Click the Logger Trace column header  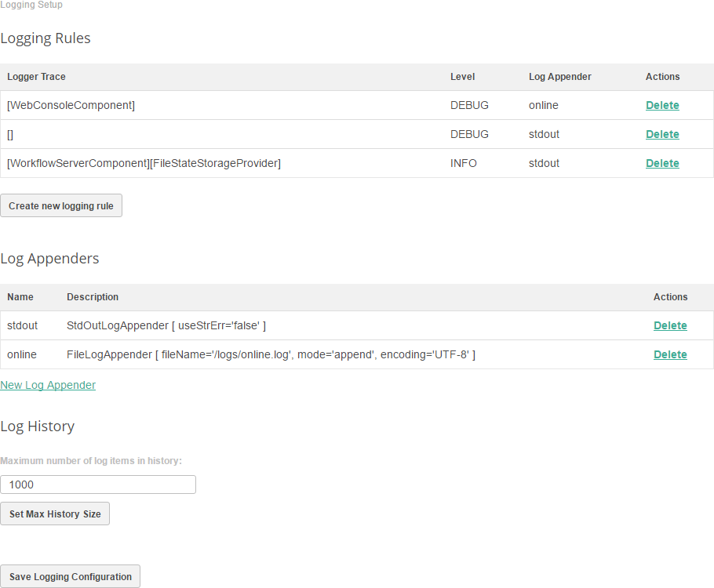tap(36, 77)
